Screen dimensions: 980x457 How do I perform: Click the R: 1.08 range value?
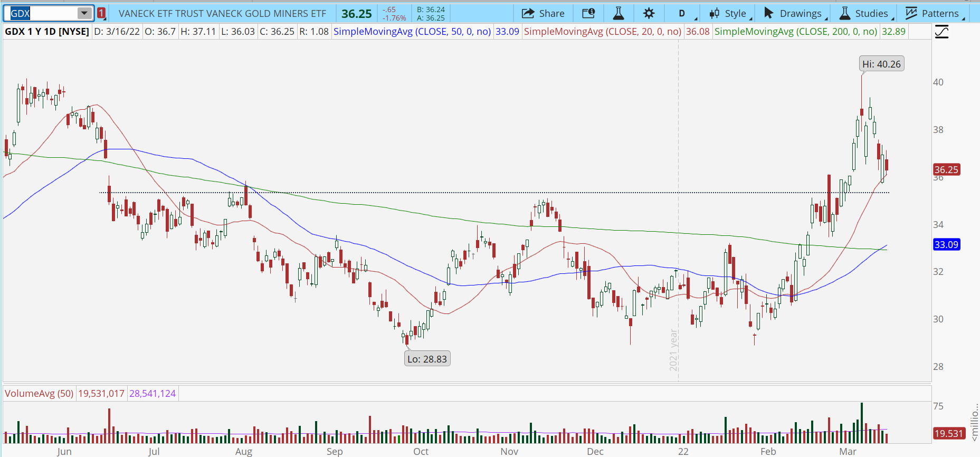314,32
